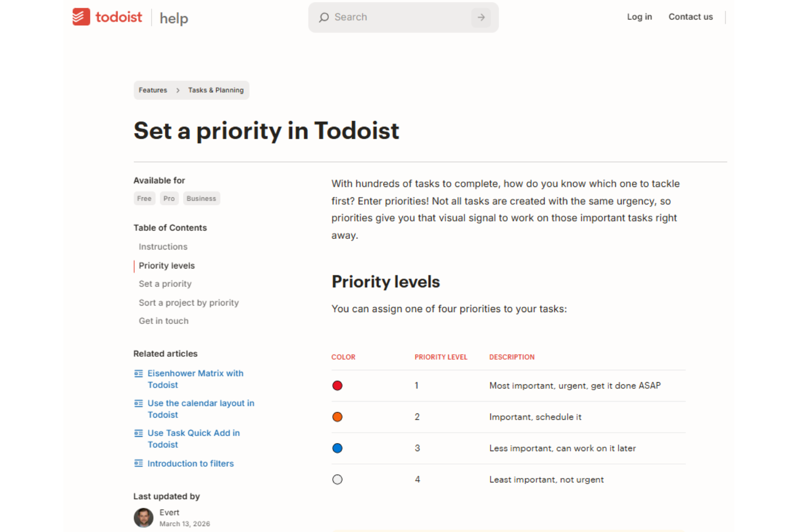Click the Todoist logo
Image resolution: width=798 pixels, height=532 pixels.
pos(107,17)
